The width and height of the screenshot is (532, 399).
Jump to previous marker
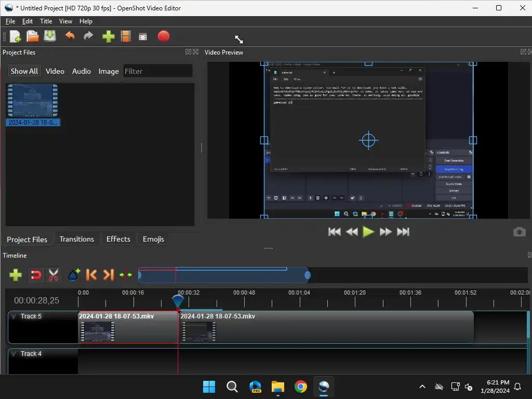click(x=91, y=275)
